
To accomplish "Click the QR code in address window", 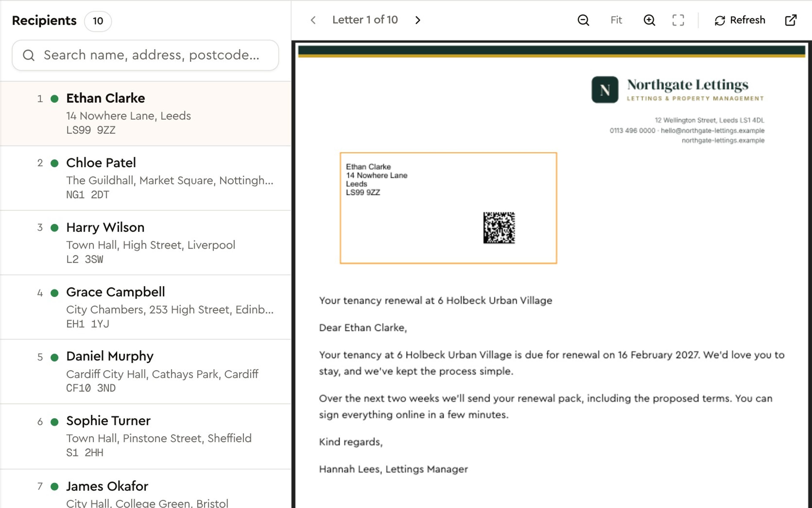I will [x=499, y=227].
